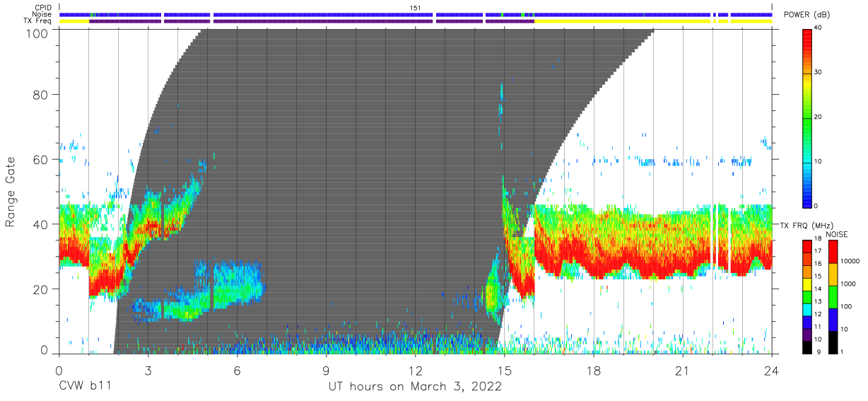Viewport: 868px width, 401px height.
Task: Click the 100 tick on Range Gate axis
Action: point(37,33)
